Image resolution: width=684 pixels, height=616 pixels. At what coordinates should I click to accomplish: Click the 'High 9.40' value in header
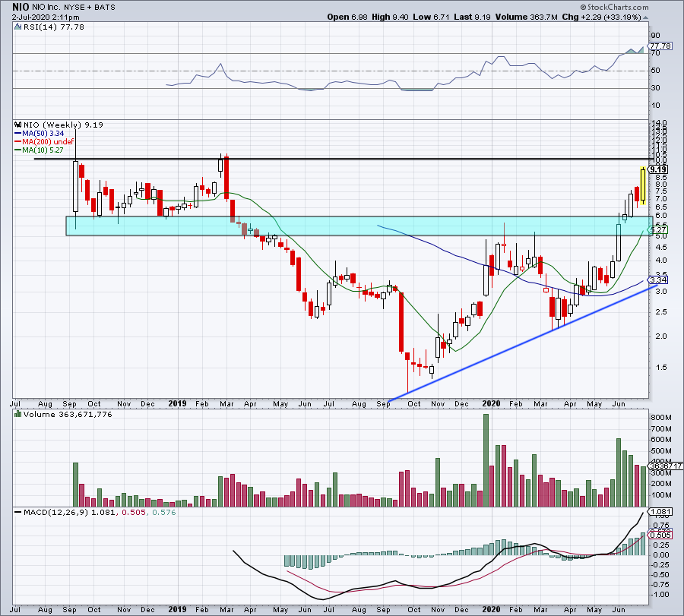(x=390, y=17)
